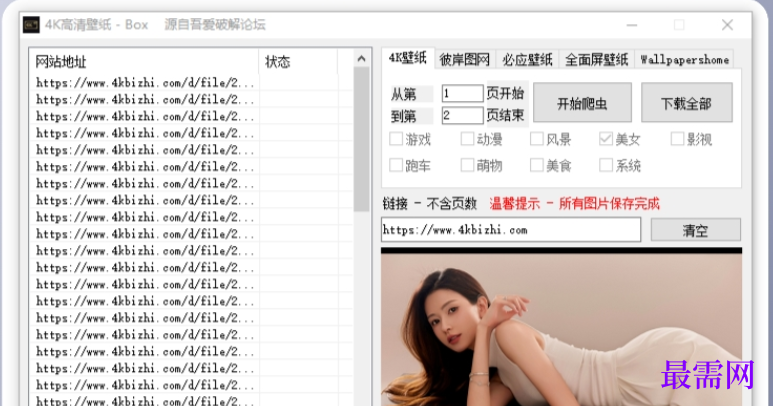Switch to 全面屏壁纸 tab
The height and width of the screenshot is (406, 773).
[x=597, y=60]
